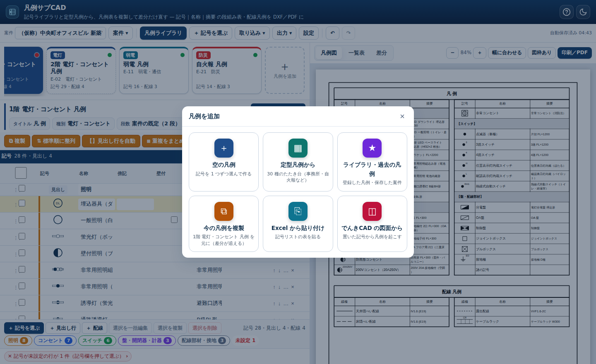Click the orange duplicate icon for 今の凡例を複製
596x364 pixels.
pyautogui.click(x=224, y=211)
